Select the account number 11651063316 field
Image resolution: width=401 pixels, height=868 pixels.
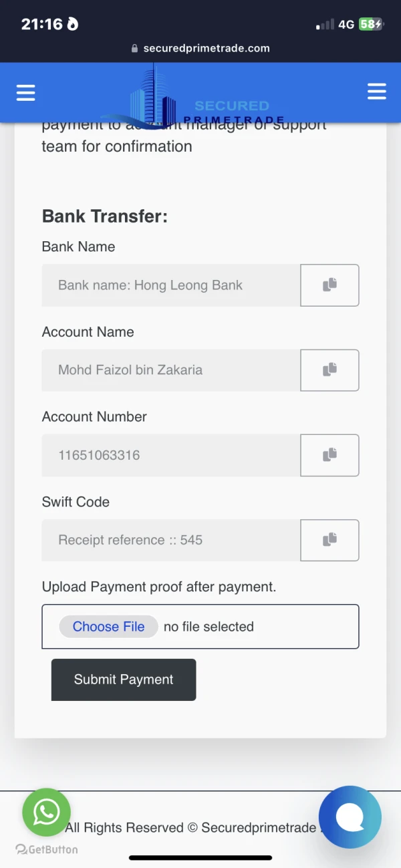[x=171, y=455]
